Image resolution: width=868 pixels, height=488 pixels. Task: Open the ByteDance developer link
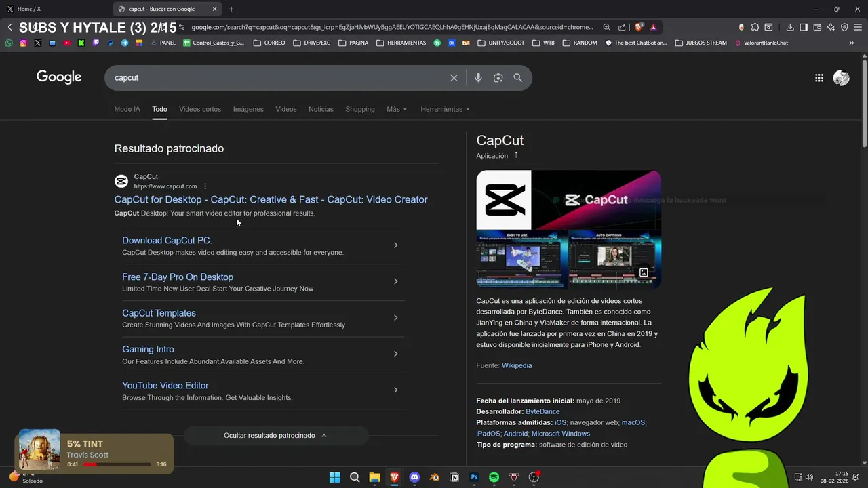coord(542,411)
